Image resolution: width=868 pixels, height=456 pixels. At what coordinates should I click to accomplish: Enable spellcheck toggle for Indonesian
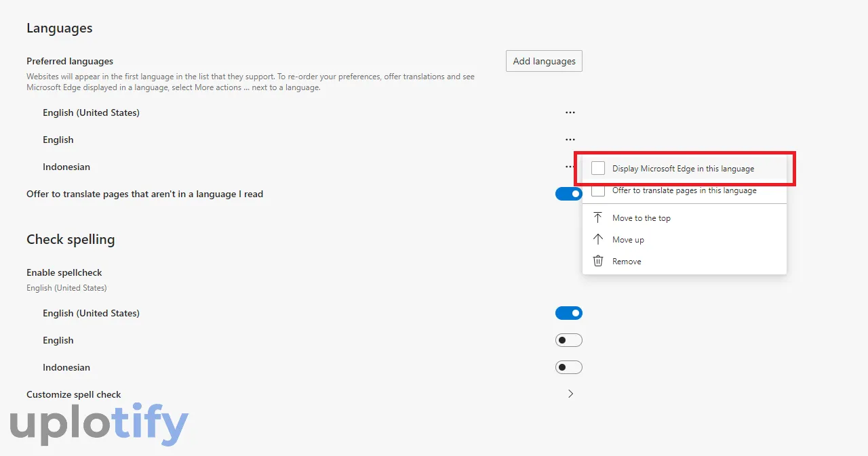pyautogui.click(x=569, y=367)
